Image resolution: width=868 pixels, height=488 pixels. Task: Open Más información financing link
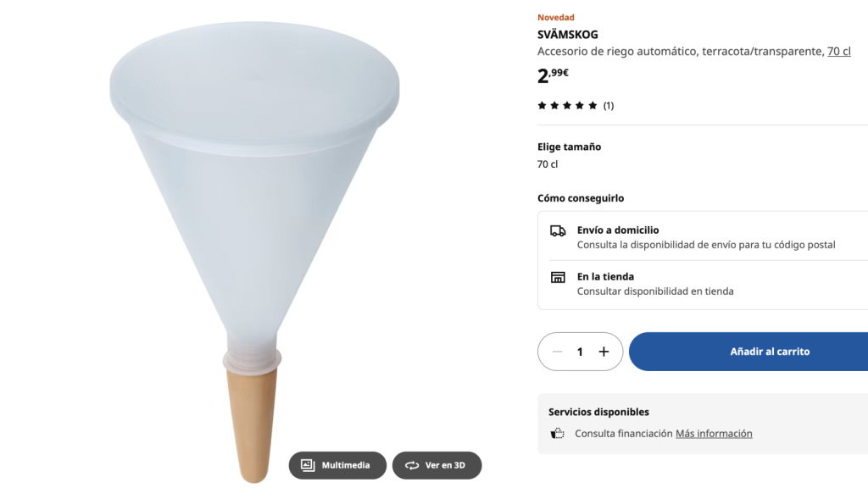pyautogui.click(x=714, y=433)
